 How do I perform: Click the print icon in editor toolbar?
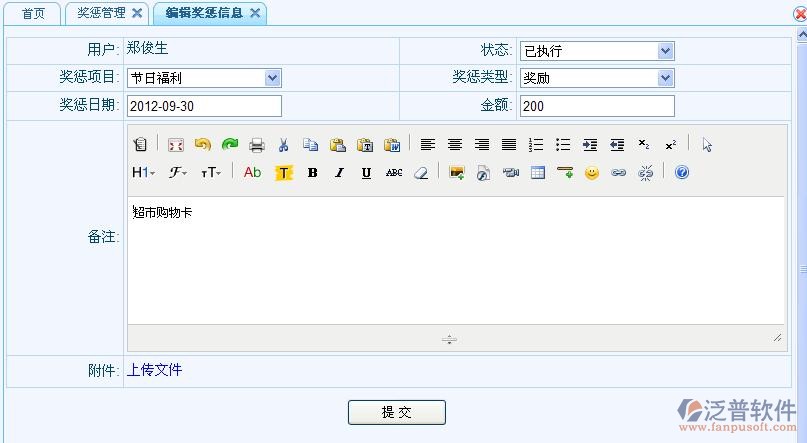pos(257,145)
